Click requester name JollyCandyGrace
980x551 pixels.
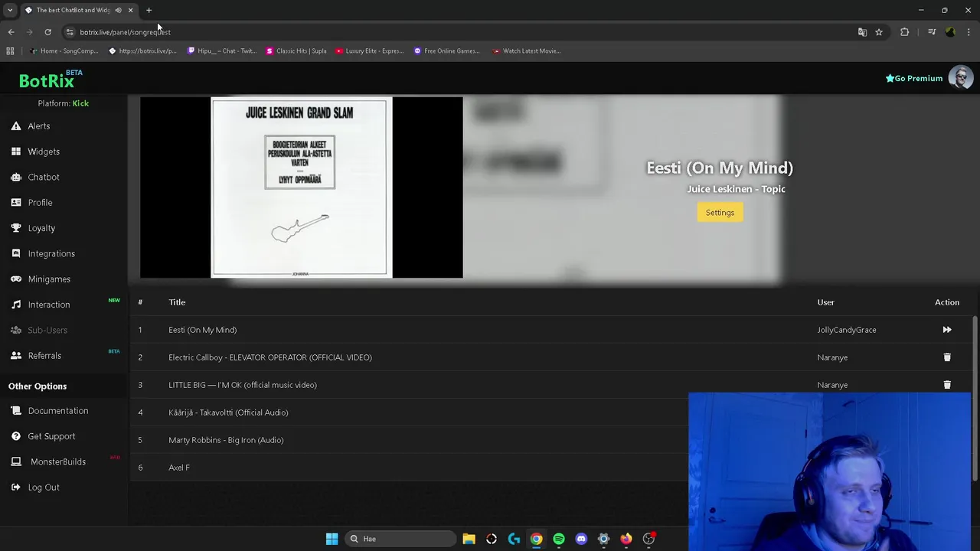coord(846,330)
